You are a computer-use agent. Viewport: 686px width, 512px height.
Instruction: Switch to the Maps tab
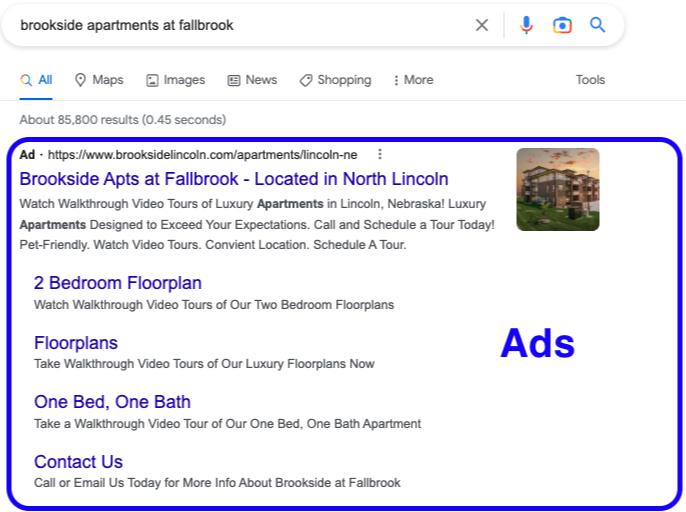[x=99, y=80]
